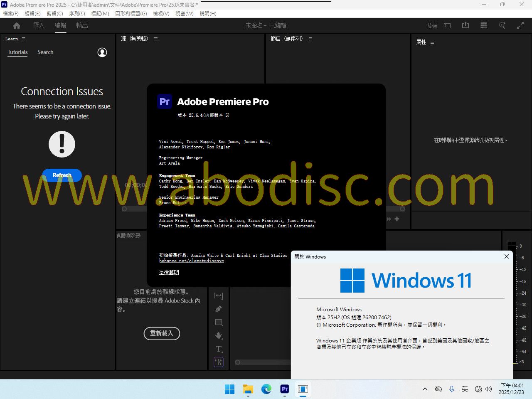Click the 重新載入 reload button
The image size is (532, 399).
[162, 333]
